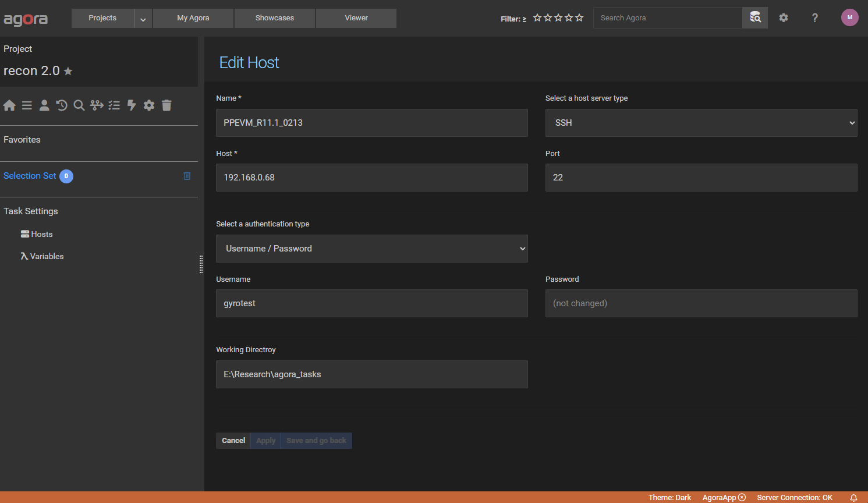Set rating filter to five stars

579,18
